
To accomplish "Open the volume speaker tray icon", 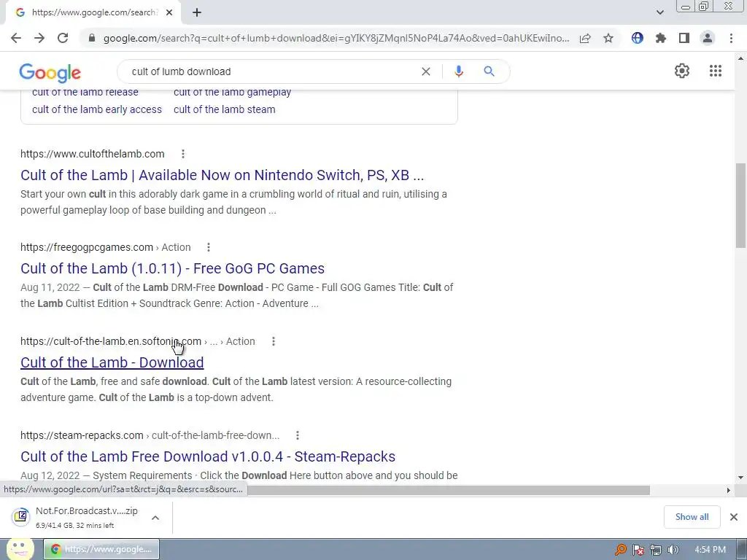I will click(x=673, y=550).
